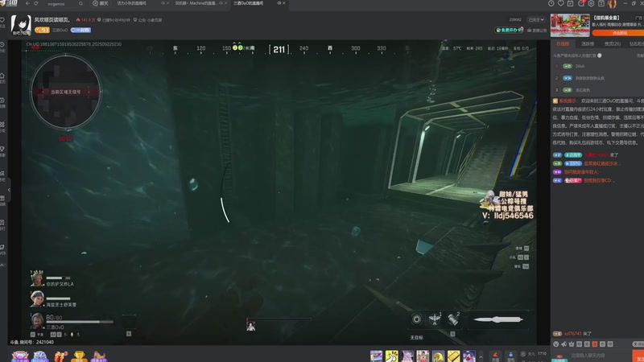Open the user profile avatar in the title bar
This screenshot has width=644, height=362.
613,4
